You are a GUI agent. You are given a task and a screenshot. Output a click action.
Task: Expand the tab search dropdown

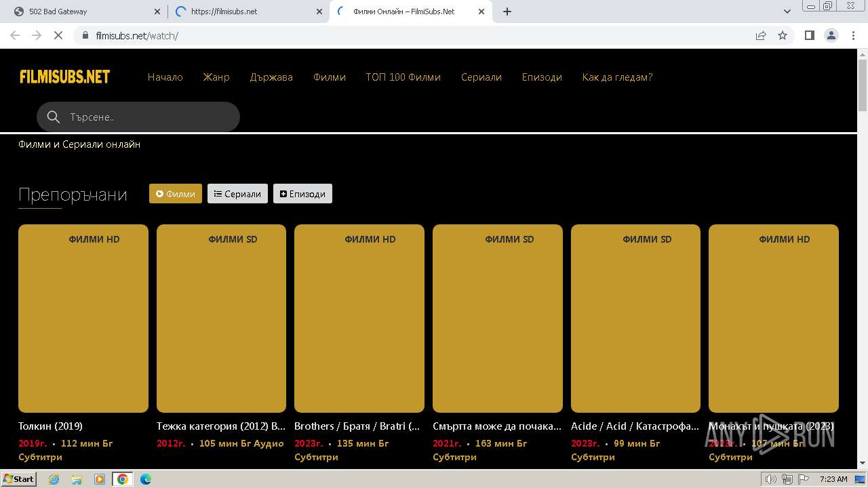(787, 12)
